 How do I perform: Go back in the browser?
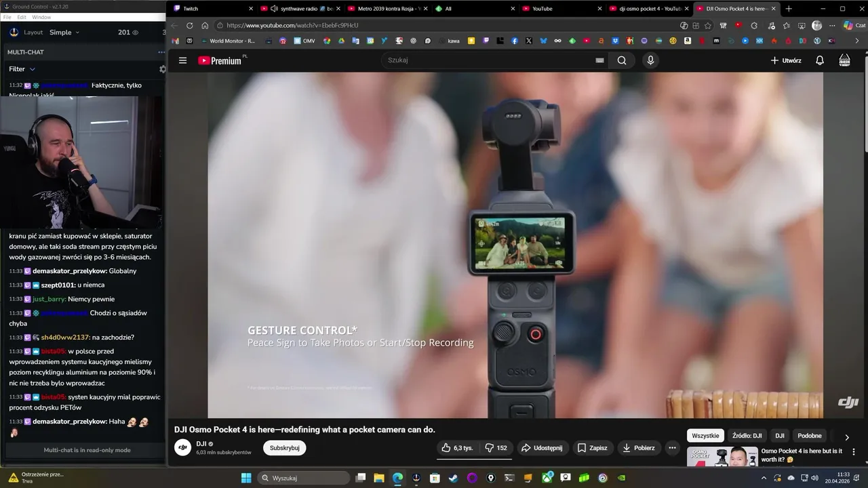coord(174,25)
